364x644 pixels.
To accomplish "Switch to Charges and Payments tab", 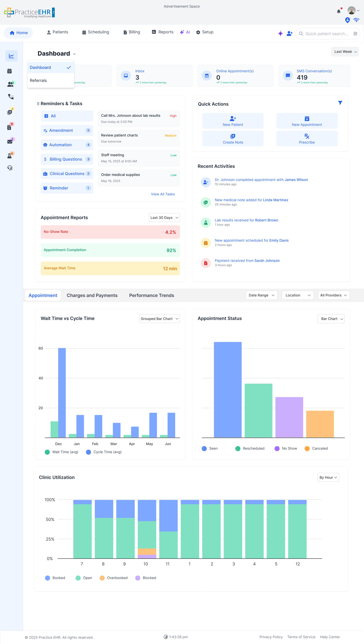I will (x=92, y=295).
